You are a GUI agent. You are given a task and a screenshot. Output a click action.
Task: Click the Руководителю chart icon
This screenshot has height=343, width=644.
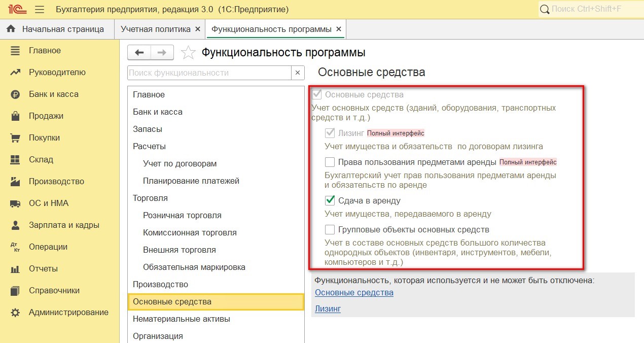(15, 73)
